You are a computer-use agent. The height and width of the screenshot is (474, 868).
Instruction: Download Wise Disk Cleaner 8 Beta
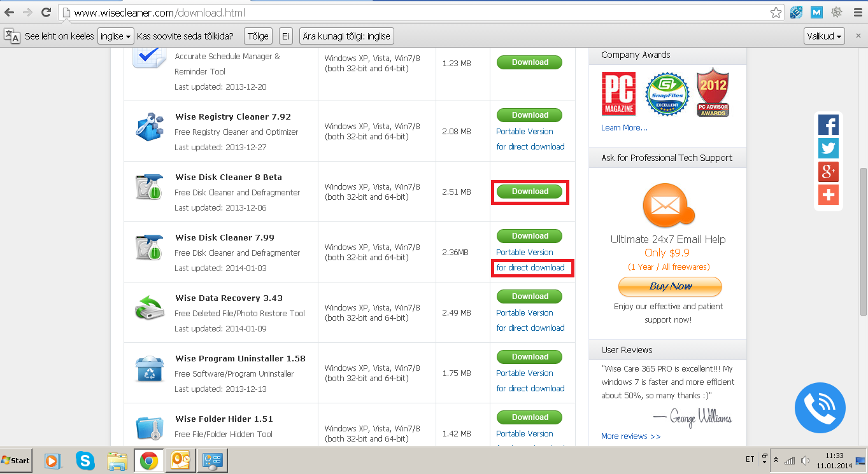click(530, 192)
